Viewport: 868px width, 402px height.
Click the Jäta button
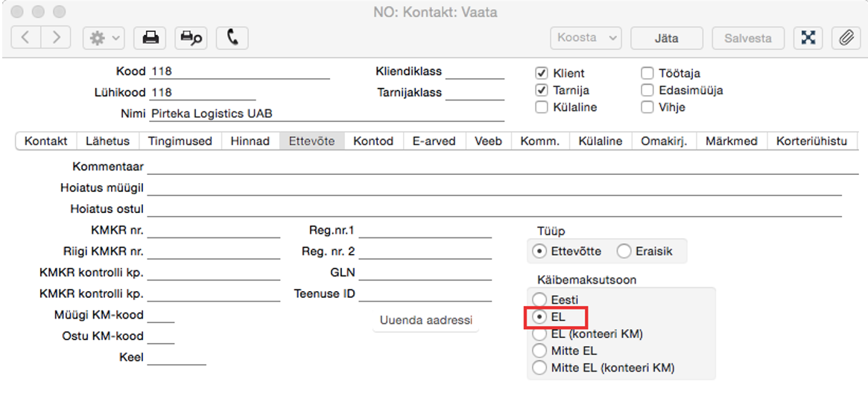pyautogui.click(x=667, y=38)
